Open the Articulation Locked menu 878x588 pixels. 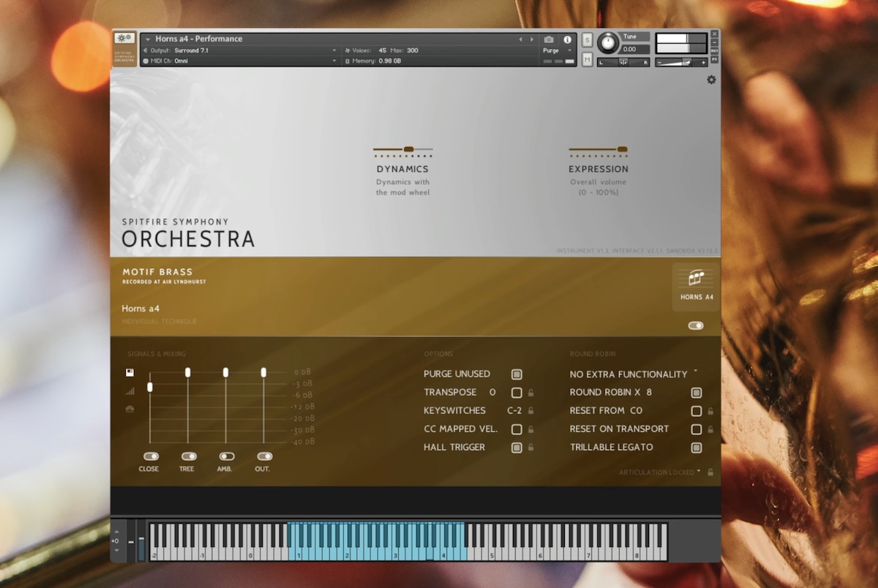click(659, 472)
